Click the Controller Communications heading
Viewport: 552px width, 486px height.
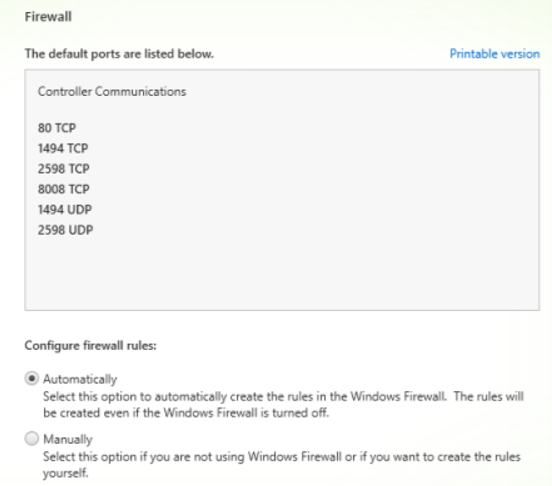pos(112,91)
